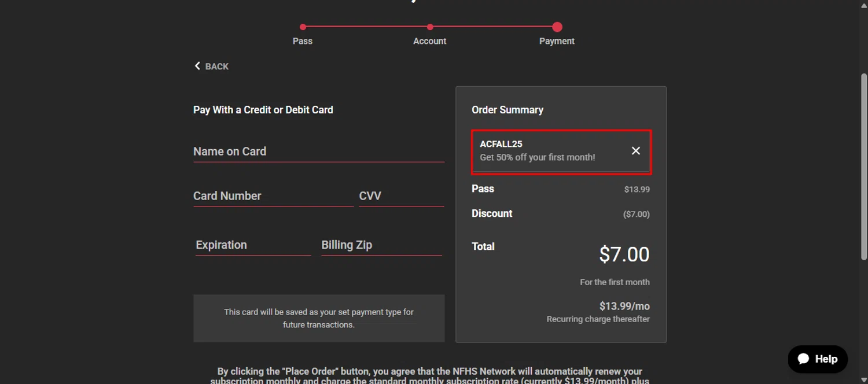Click the Payment step dot
This screenshot has width=868, height=384.
click(557, 27)
